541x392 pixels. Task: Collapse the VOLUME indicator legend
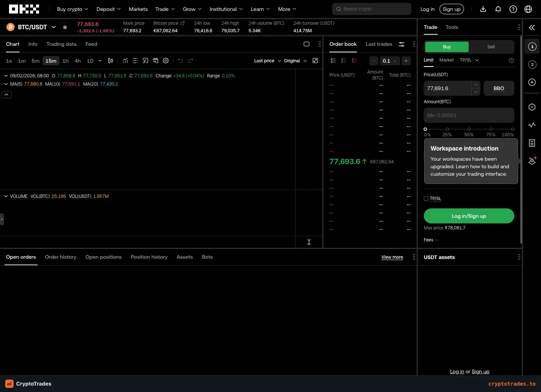[x=6, y=196]
